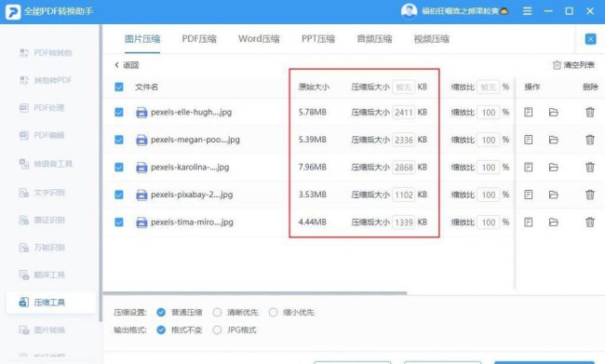
Task: Open output folder for pexels-pixabay-2 file
Action: coord(553,195)
